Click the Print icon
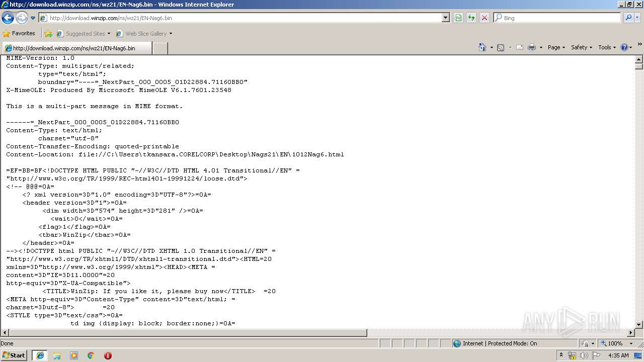The image size is (644, 362). pyautogui.click(x=532, y=47)
